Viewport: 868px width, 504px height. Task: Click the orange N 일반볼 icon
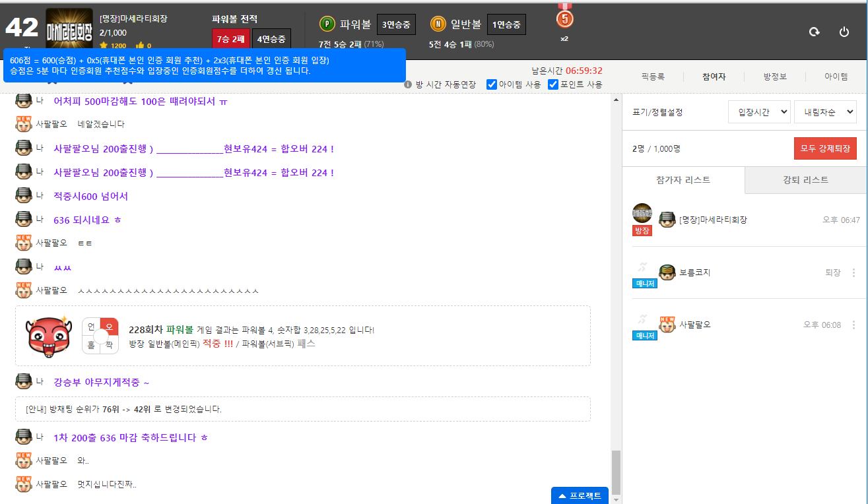[438, 24]
